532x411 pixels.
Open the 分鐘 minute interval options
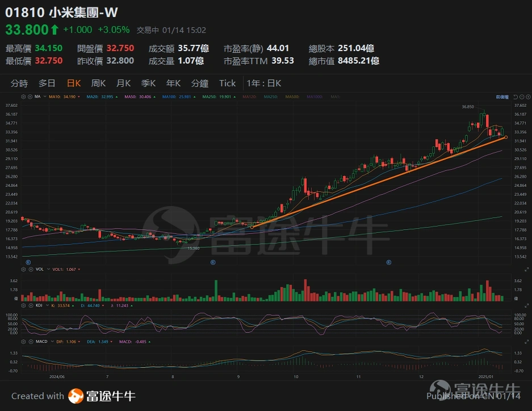(x=199, y=83)
